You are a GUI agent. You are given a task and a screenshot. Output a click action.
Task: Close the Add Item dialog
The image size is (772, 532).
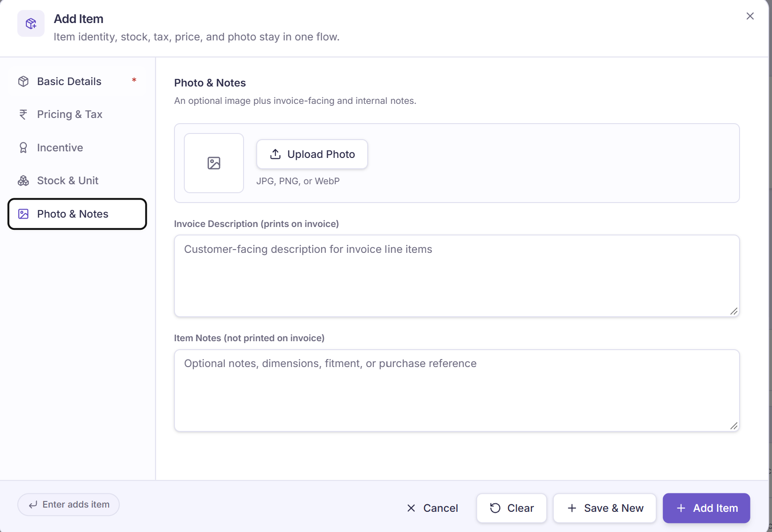[750, 16]
